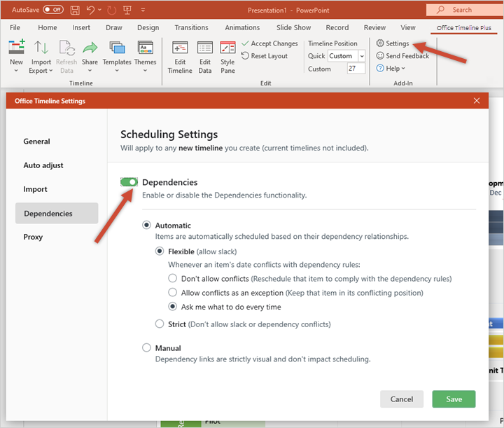
Task: Toggle the Dependencies switch off
Action: (129, 182)
